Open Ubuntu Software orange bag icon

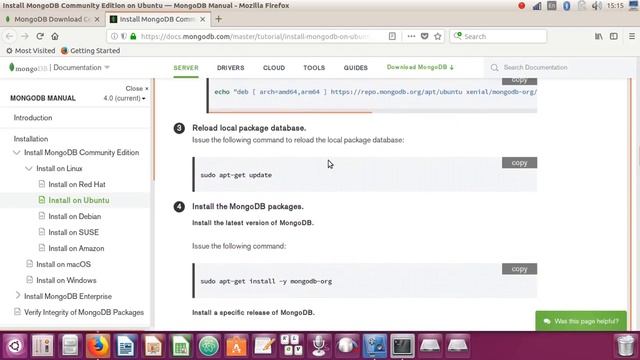(x=236, y=346)
